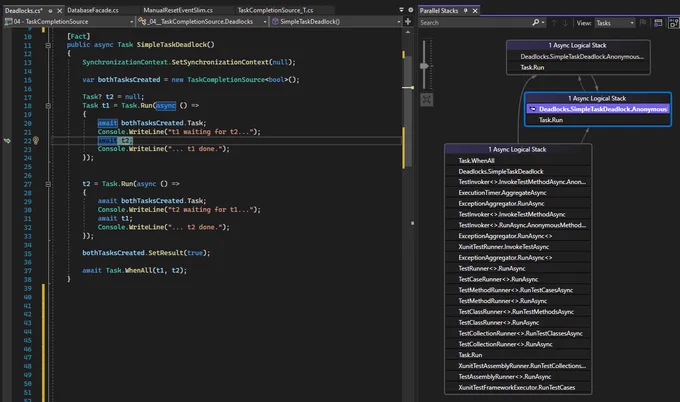Collapse the t1 lambda outline at line 18

(48, 106)
